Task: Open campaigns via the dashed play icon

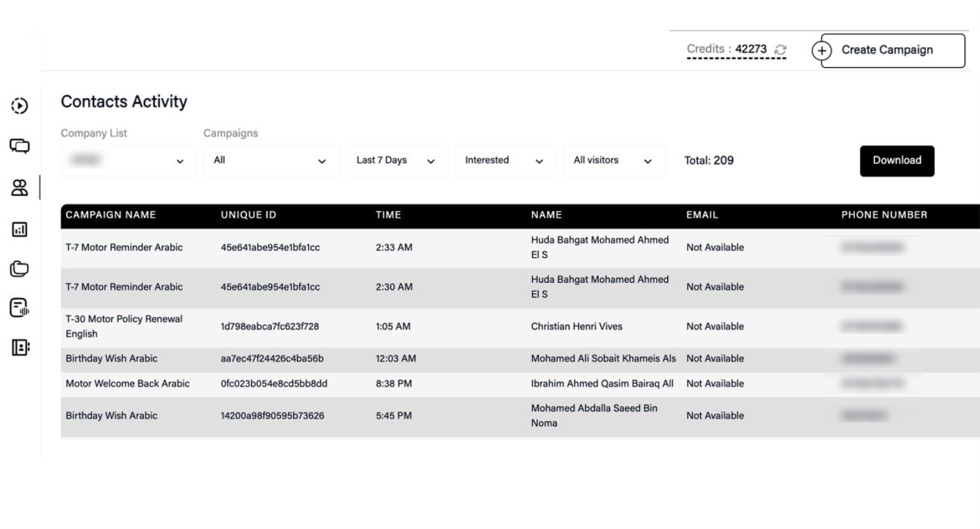Action: (x=19, y=106)
